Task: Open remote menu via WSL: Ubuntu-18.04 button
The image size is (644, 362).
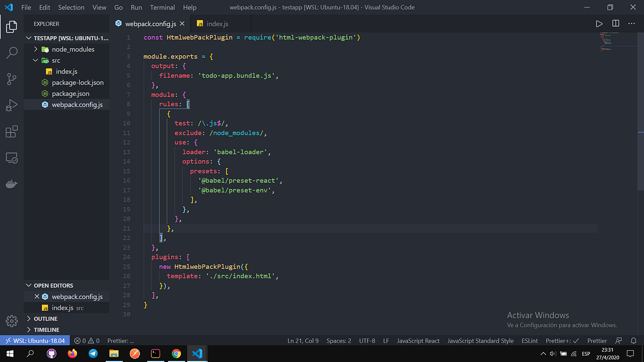Action: [x=35, y=340]
